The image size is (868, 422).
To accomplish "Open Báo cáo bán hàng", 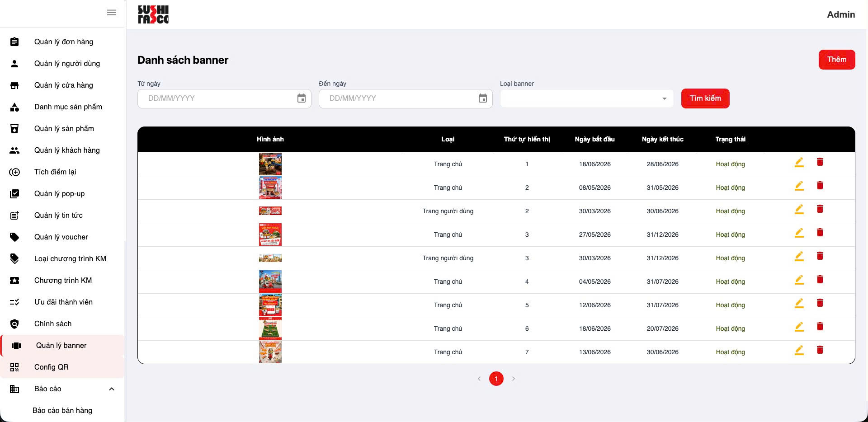I will 62,410.
